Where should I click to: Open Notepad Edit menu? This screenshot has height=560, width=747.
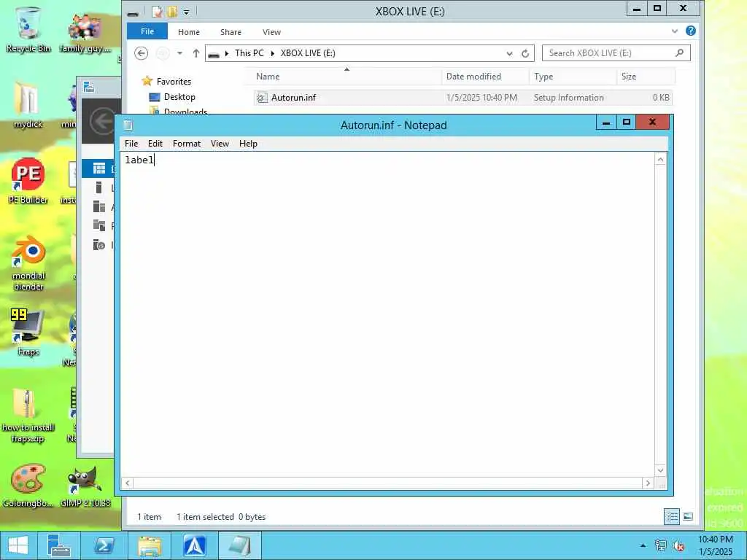[x=155, y=144]
